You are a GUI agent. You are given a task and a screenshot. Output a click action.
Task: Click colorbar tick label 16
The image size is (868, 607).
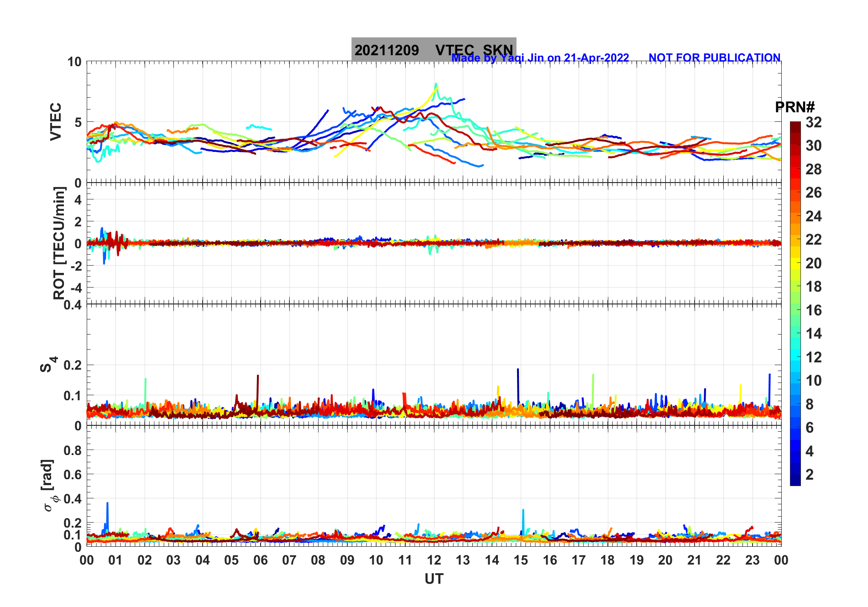click(x=813, y=310)
